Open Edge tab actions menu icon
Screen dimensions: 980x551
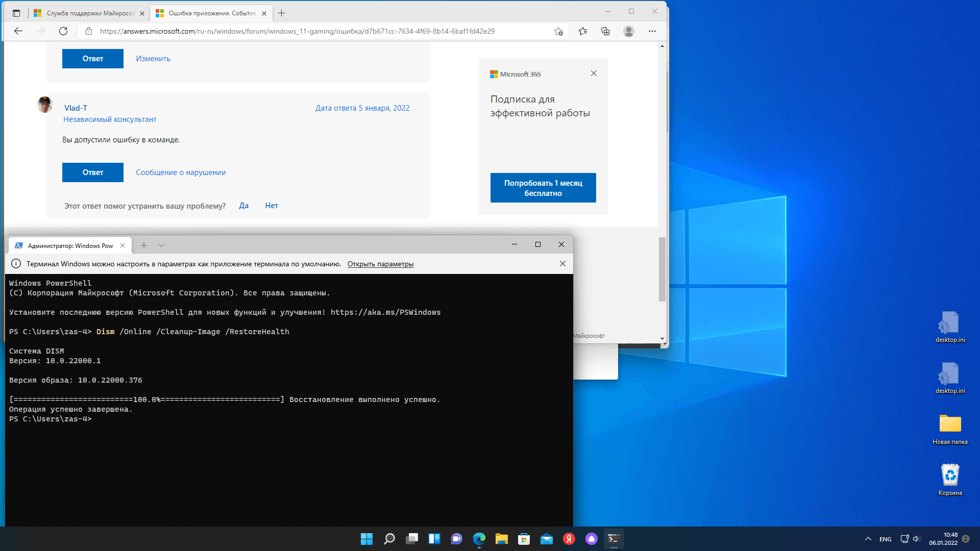click(16, 13)
